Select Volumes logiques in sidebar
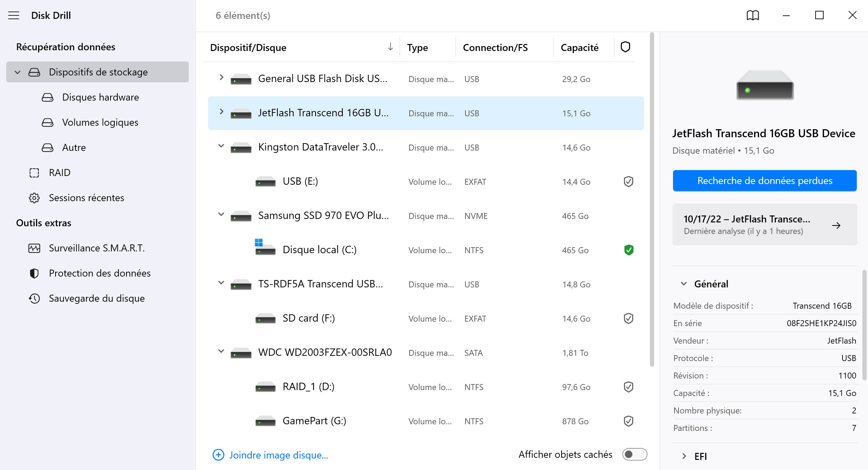Screen dimensions: 868x470 (97, 123)
